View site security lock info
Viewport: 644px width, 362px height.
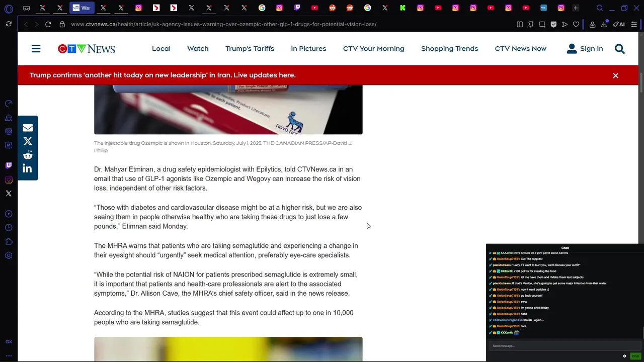point(62,24)
